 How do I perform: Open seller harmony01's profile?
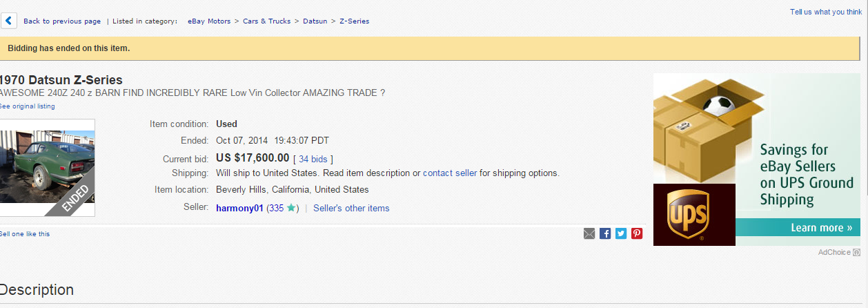point(239,208)
